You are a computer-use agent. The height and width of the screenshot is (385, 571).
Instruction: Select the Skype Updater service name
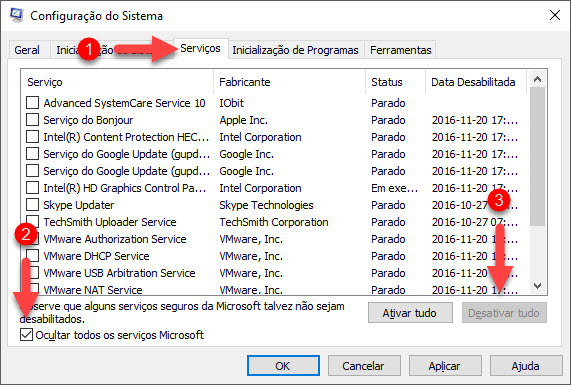(79, 205)
